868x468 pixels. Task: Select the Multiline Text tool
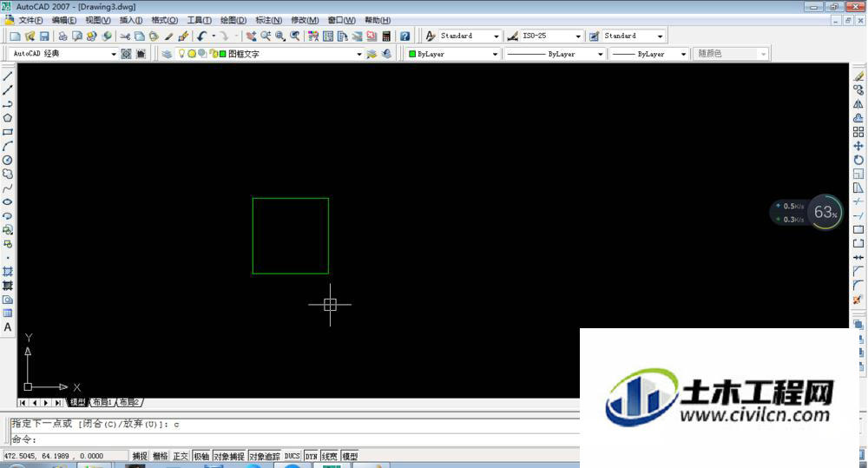pyautogui.click(x=8, y=327)
